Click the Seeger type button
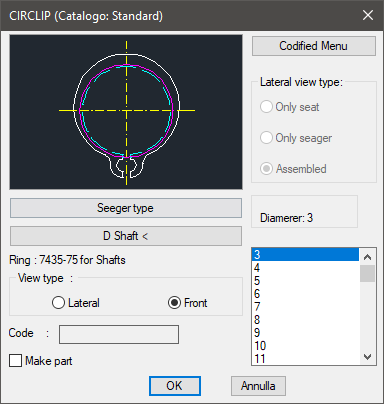The width and height of the screenshot is (384, 404). 126,208
